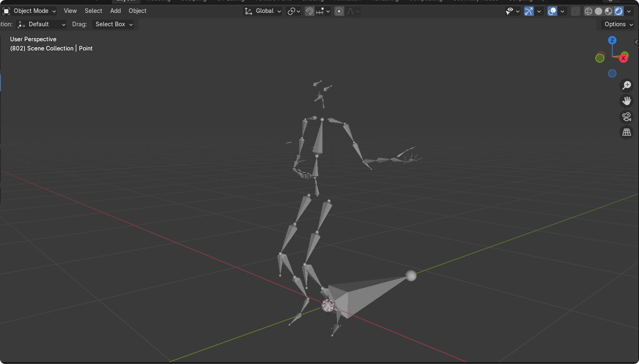
Task: Select wireframe viewport shading
Action: [588, 11]
